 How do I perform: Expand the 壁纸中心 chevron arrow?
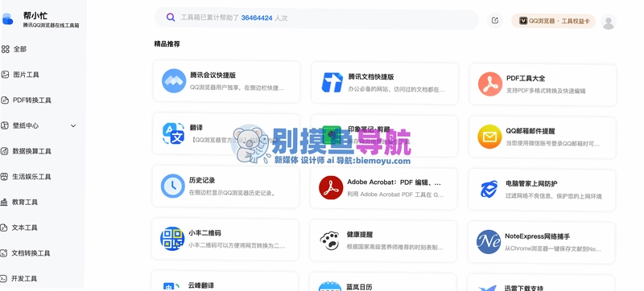(x=73, y=126)
